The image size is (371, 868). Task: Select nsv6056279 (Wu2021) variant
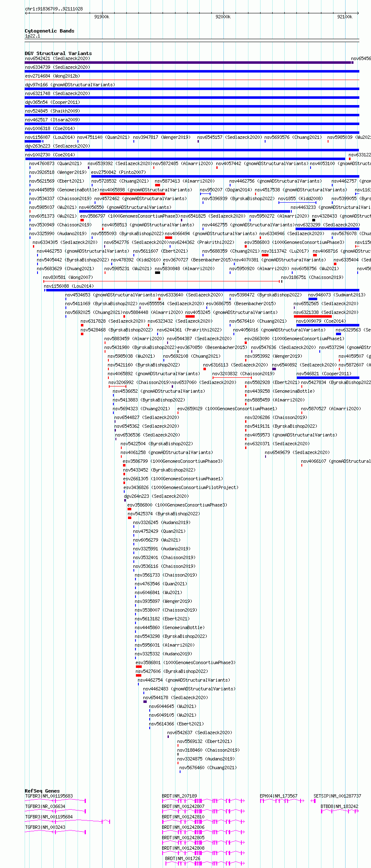pos(134,544)
